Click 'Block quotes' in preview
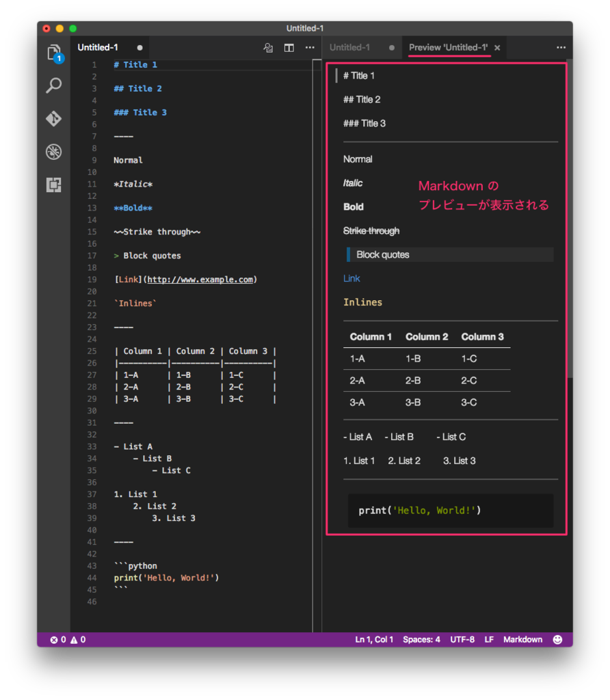The image size is (610, 700). coord(383,254)
